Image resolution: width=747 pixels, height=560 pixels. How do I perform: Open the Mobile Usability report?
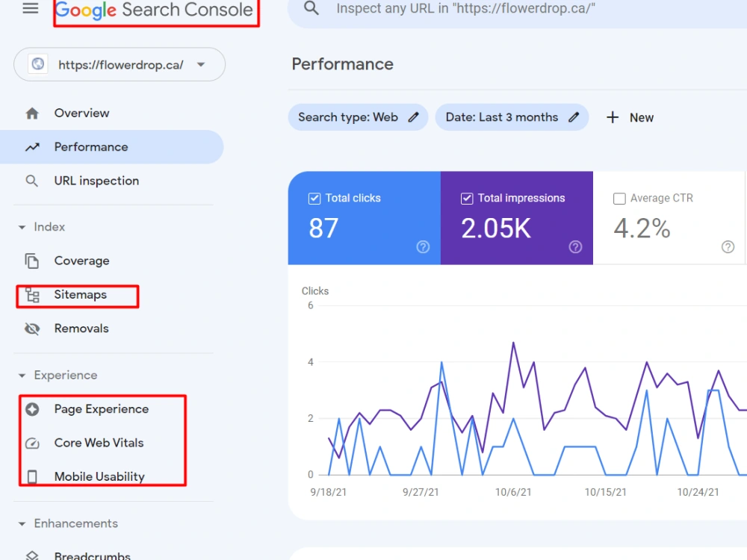point(99,476)
